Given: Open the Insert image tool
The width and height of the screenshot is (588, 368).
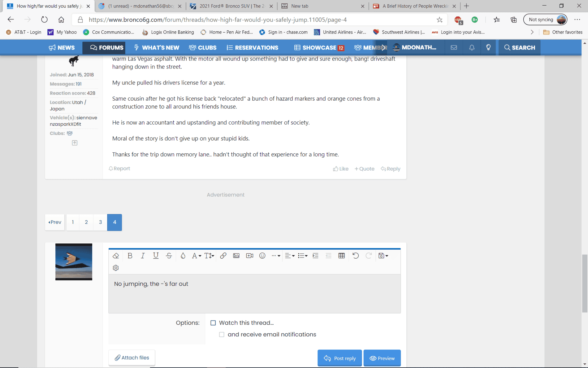Looking at the screenshot, I should 236,256.
